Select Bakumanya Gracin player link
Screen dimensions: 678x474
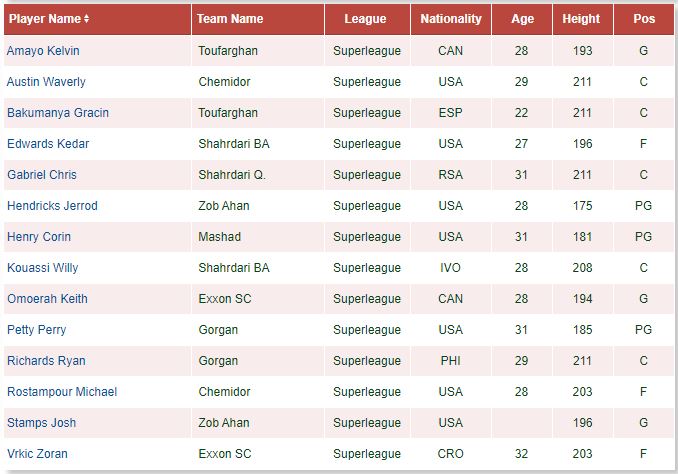58,113
